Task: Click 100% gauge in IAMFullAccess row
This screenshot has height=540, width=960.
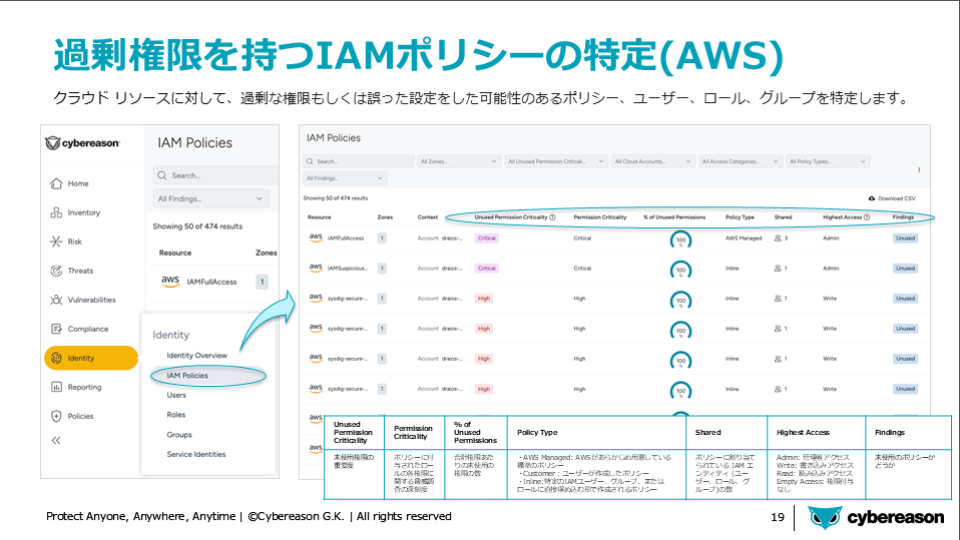Action: [681, 239]
